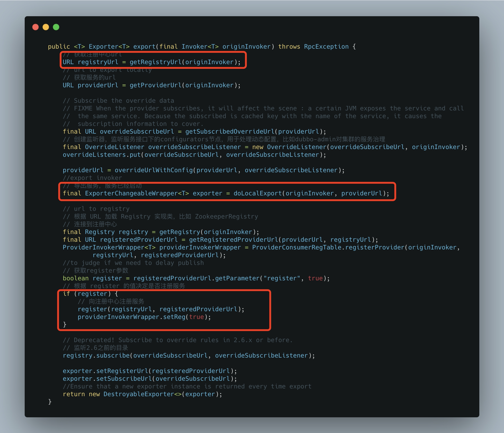Click the '// 创建监听器' configurators comment line
This screenshot has height=433, width=504.
[224, 139]
